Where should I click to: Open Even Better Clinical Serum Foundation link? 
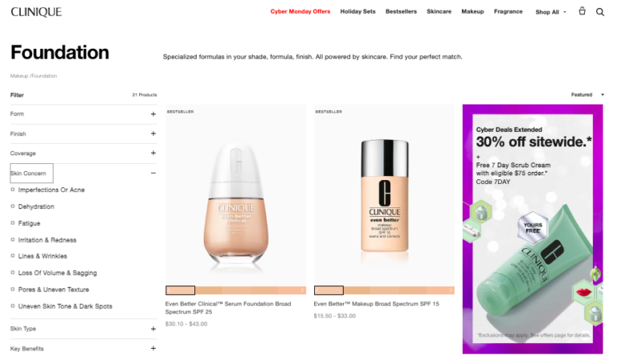[228, 308]
